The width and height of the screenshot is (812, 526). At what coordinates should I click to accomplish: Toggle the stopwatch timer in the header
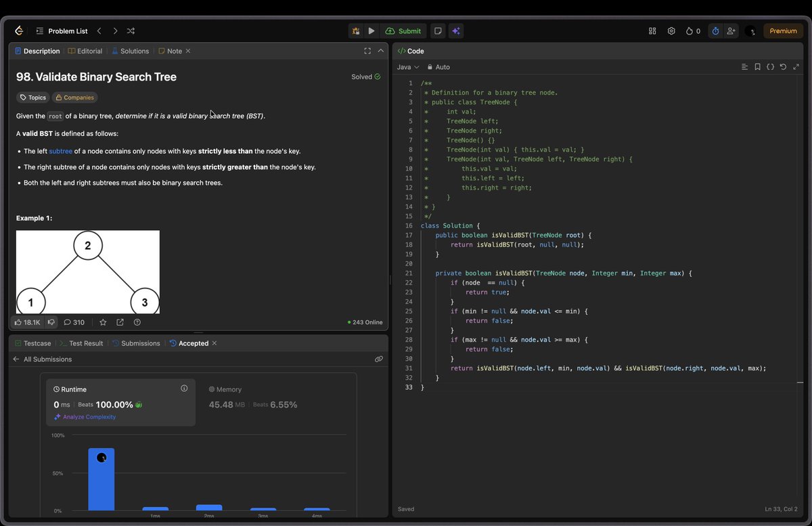715,30
